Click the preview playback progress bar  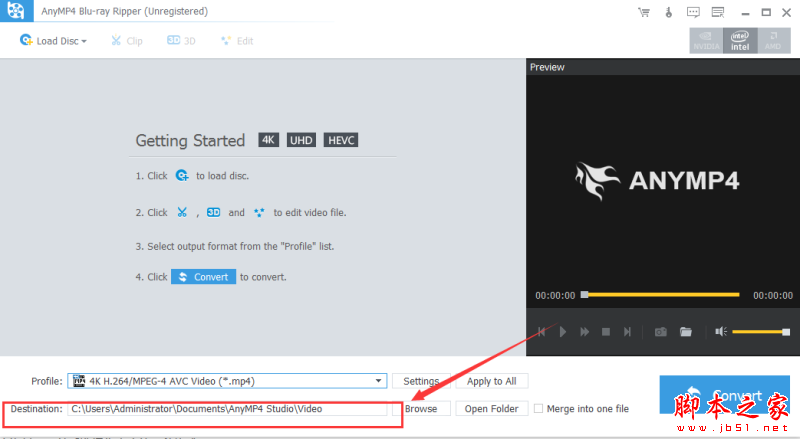[661, 295]
